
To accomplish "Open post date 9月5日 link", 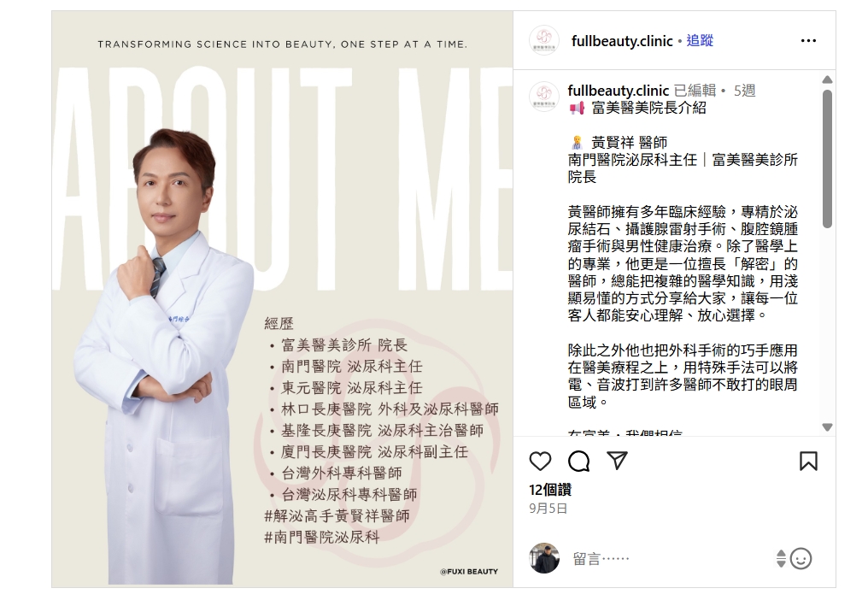I will pos(548,509).
